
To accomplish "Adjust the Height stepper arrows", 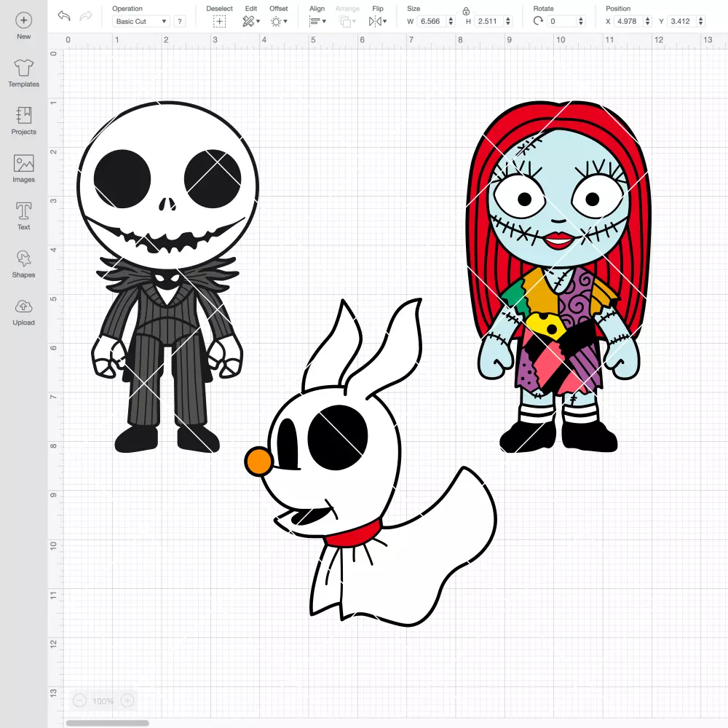I will pyautogui.click(x=508, y=21).
